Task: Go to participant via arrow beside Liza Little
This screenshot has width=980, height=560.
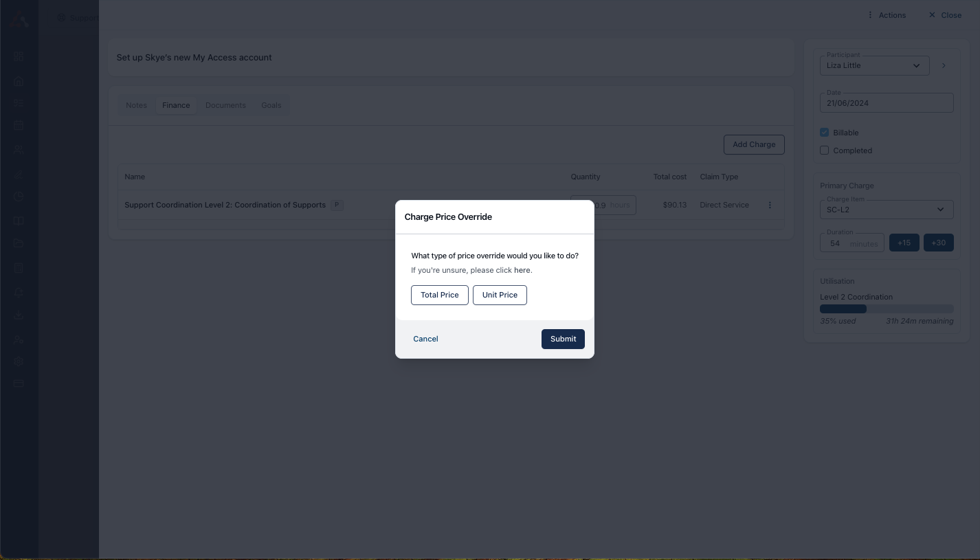Action: 944,66
